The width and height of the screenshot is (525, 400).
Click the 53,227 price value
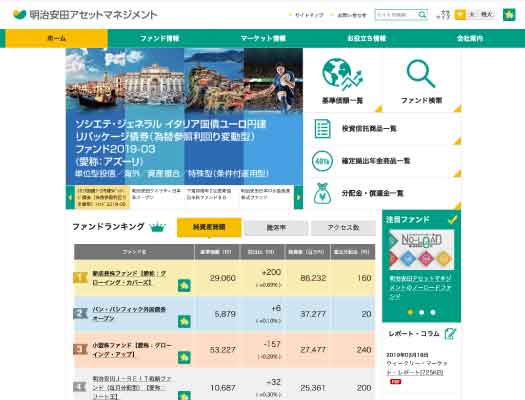click(x=223, y=350)
